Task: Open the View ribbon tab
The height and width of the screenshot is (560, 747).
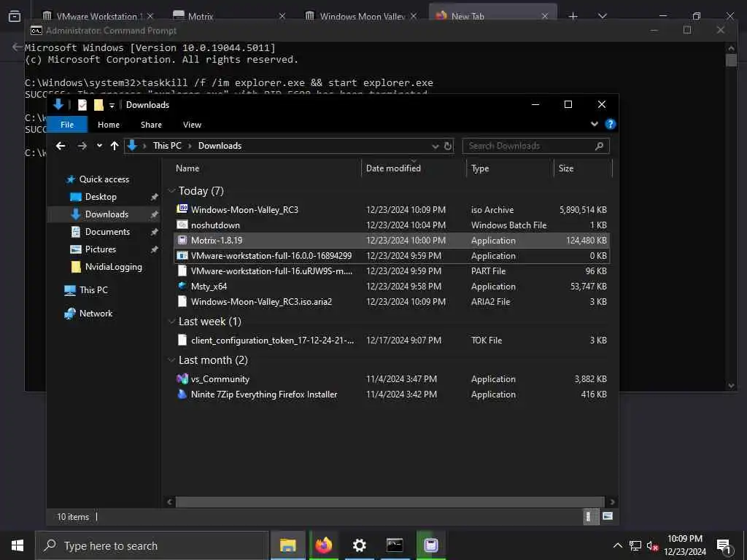Action: 192,125
